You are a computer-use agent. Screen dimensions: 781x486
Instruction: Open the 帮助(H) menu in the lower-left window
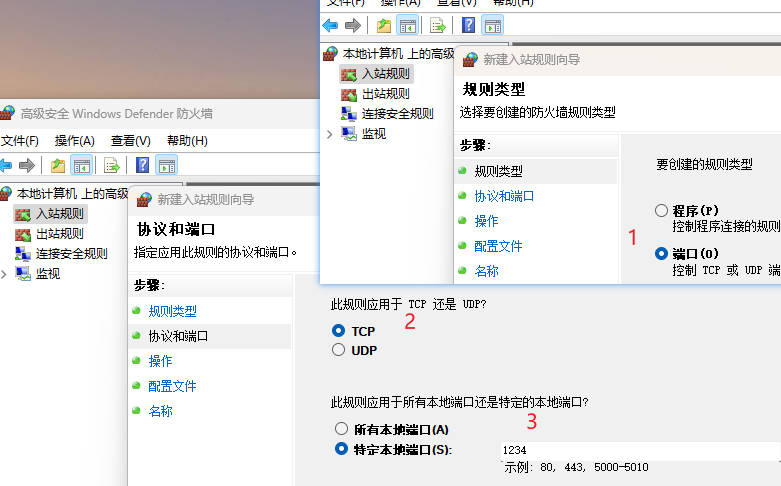click(x=187, y=141)
